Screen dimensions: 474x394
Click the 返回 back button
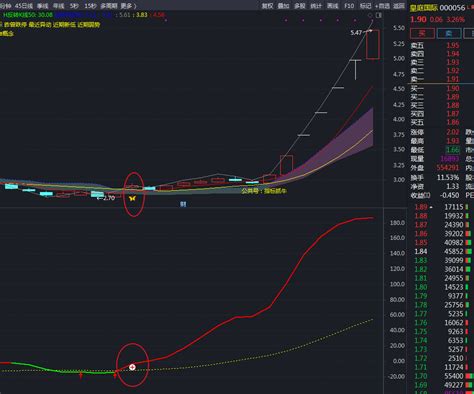[x=399, y=6]
